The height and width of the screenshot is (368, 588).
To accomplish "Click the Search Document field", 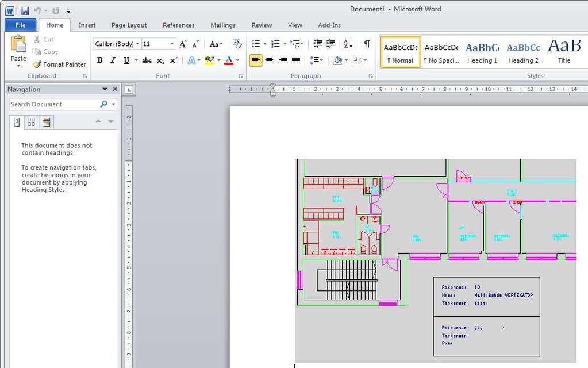I will pos(54,104).
